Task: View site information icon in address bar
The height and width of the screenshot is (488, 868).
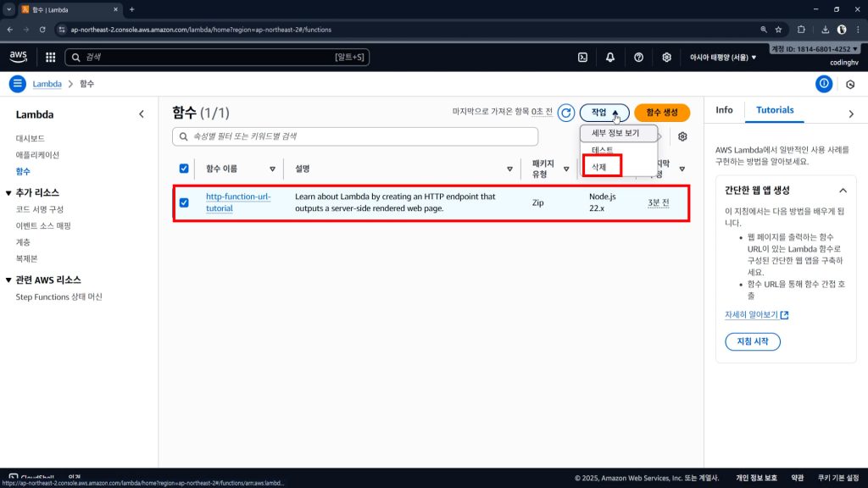Action: 62,30
